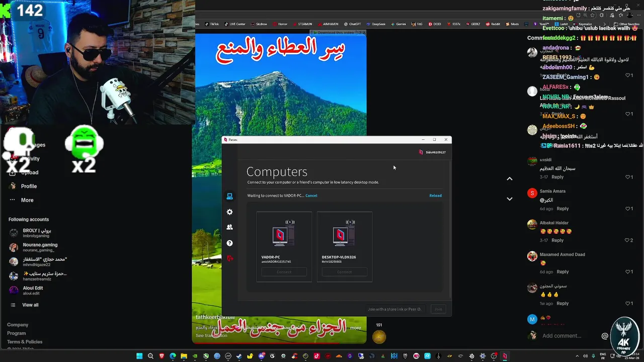The image size is (644, 362).
Task: Click See translation under the video caption
Action: [x=211, y=336]
